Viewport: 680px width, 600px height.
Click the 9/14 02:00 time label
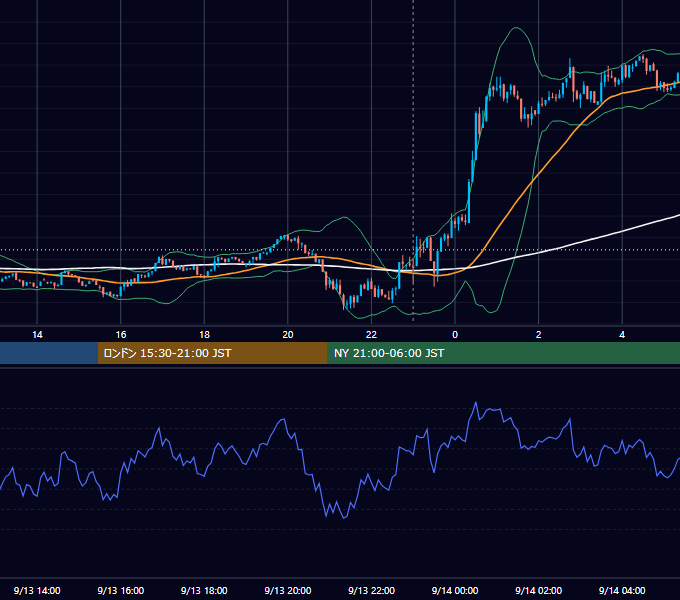538,590
